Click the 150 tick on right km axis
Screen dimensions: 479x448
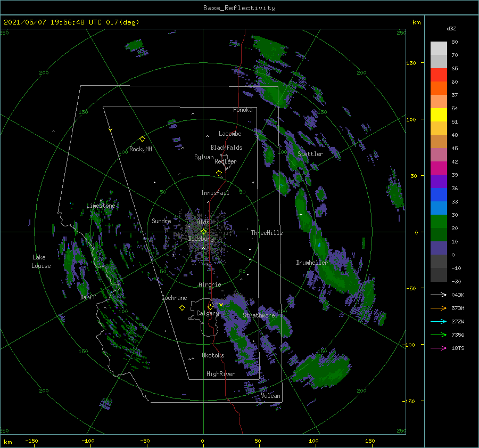tap(411, 63)
